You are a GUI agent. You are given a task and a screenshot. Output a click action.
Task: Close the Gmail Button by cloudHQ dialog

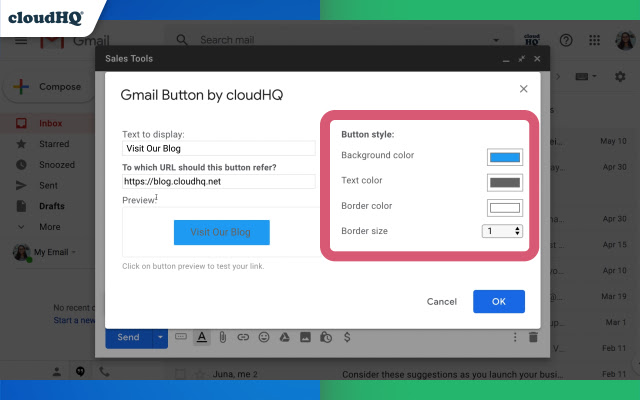[524, 89]
